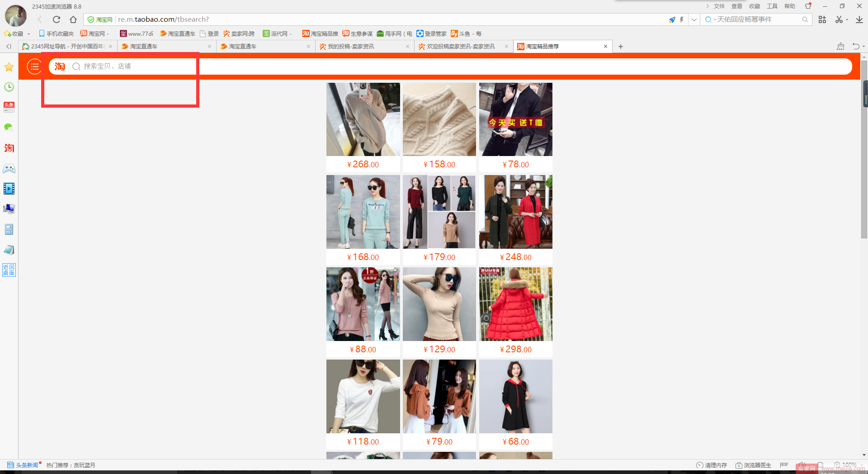
Task: Click the ¥248.00 price label
Action: [x=516, y=257]
